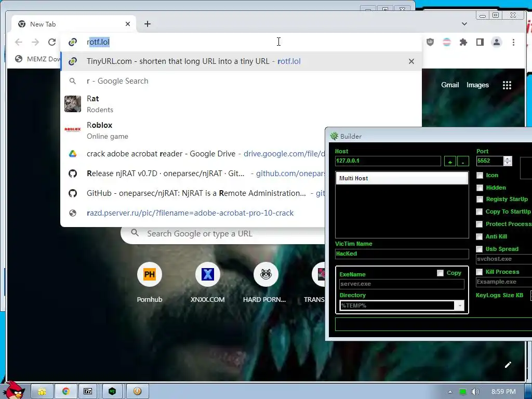This screenshot has height=399, width=532.
Task: Click the ExeName field server.exe
Action: click(x=402, y=284)
